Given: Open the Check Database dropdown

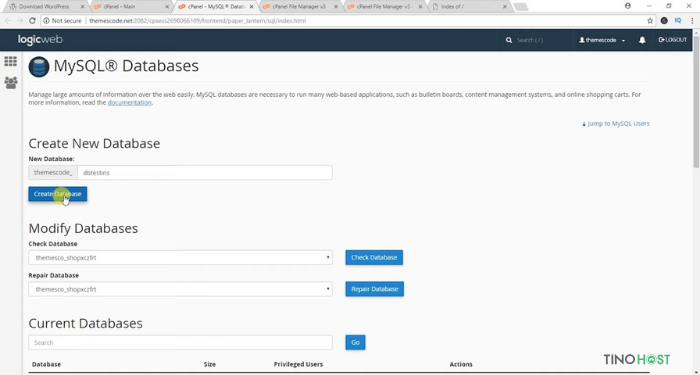Looking at the screenshot, I should [180, 258].
